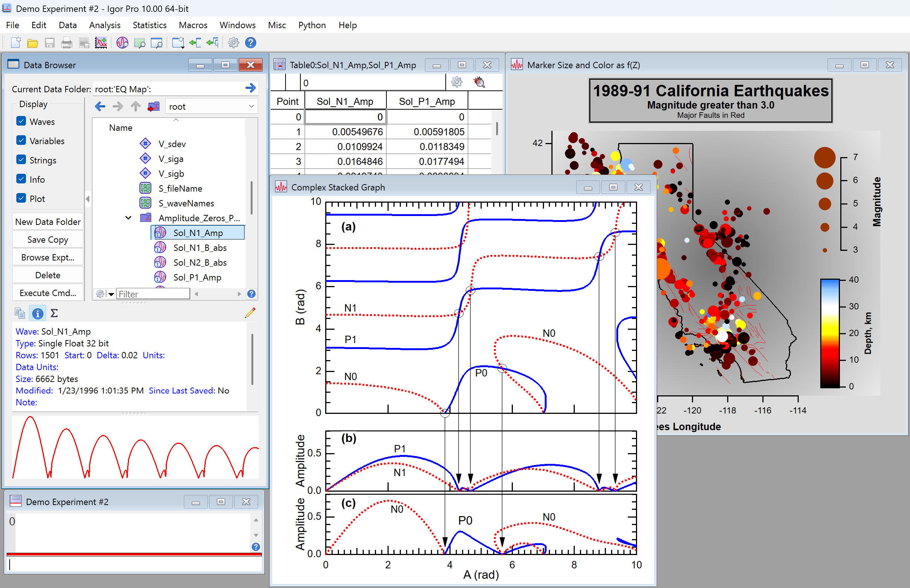The image size is (910, 588).
Task: Click the sigma statistics icon
Action: click(x=54, y=313)
